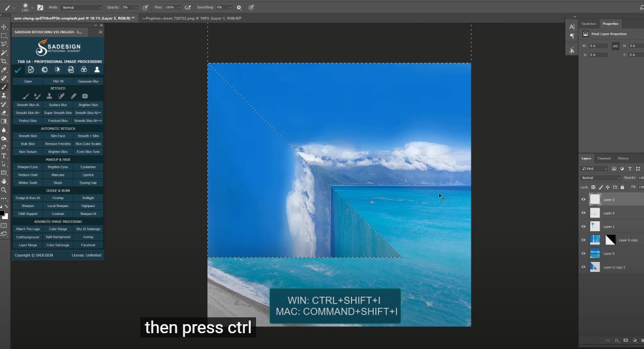Select the Type tool

click(4, 156)
